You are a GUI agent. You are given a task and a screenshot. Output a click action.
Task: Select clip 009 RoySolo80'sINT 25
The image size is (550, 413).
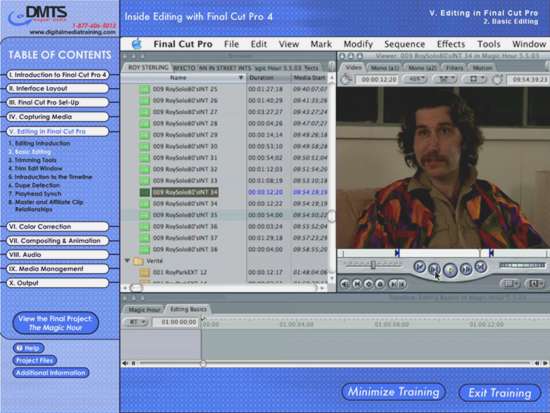[185, 89]
